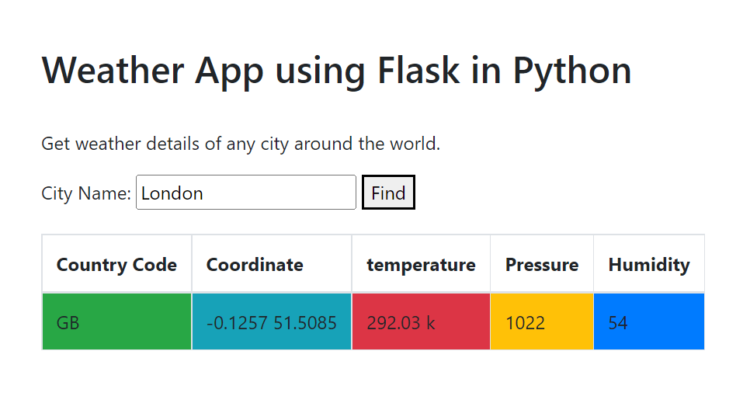Click the word London in the input

coord(172,193)
